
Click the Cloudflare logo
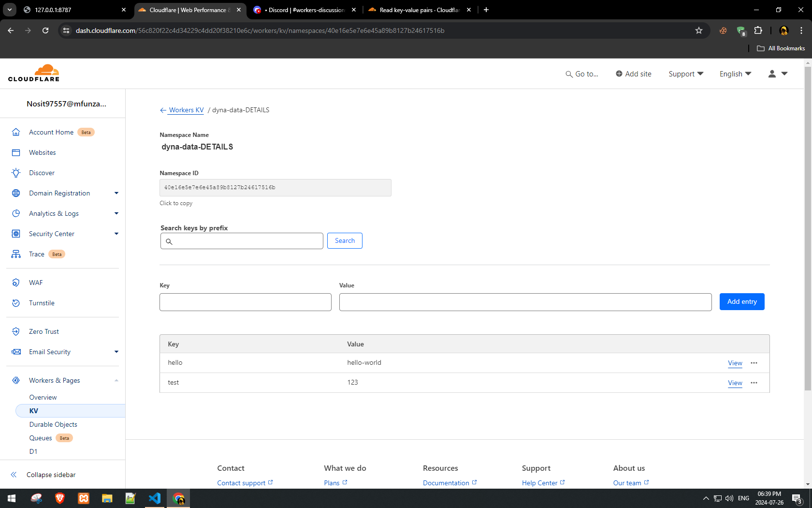click(x=34, y=73)
